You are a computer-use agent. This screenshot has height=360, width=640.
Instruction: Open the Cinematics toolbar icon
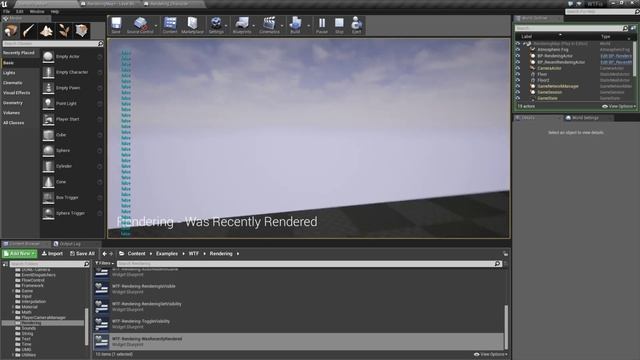[x=269, y=25]
